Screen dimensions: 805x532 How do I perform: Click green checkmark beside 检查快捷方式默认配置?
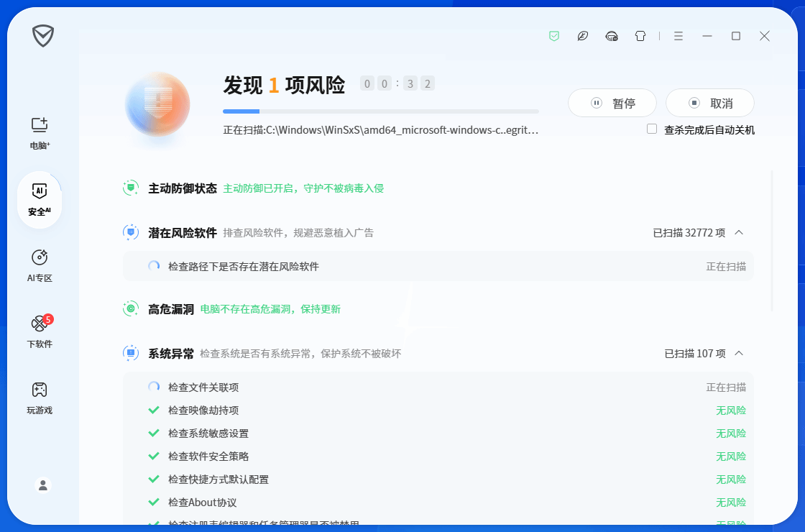154,479
